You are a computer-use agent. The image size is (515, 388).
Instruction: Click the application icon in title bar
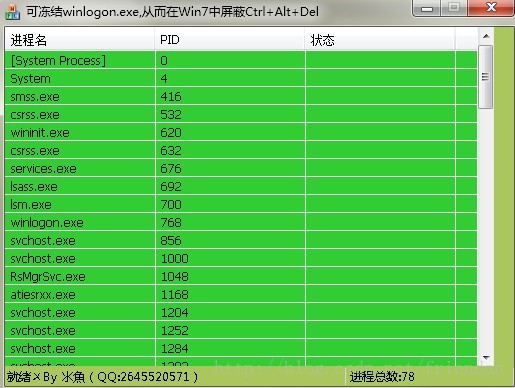pyautogui.click(x=13, y=12)
